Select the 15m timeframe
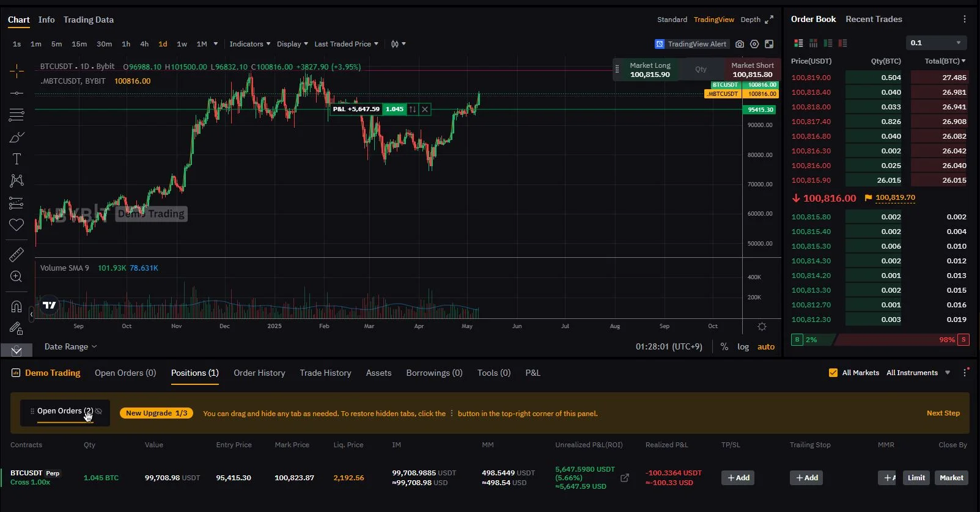 coord(79,44)
